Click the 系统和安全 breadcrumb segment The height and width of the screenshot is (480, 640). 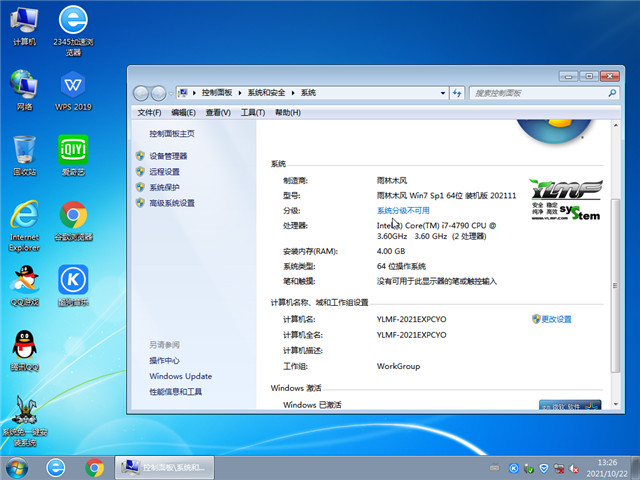267,93
